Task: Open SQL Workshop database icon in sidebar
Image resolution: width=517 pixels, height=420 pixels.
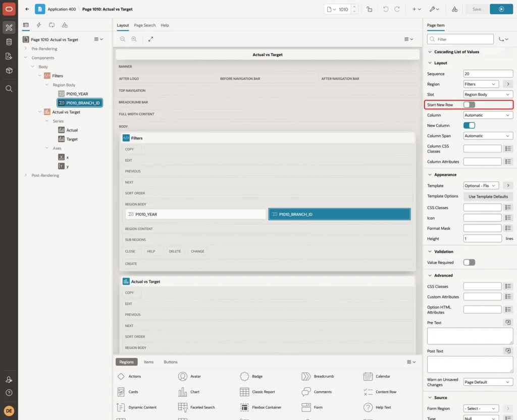Action: (9, 42)
